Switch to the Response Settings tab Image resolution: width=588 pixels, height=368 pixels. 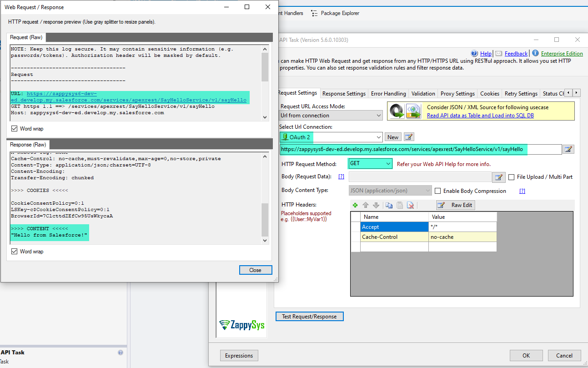344,94
